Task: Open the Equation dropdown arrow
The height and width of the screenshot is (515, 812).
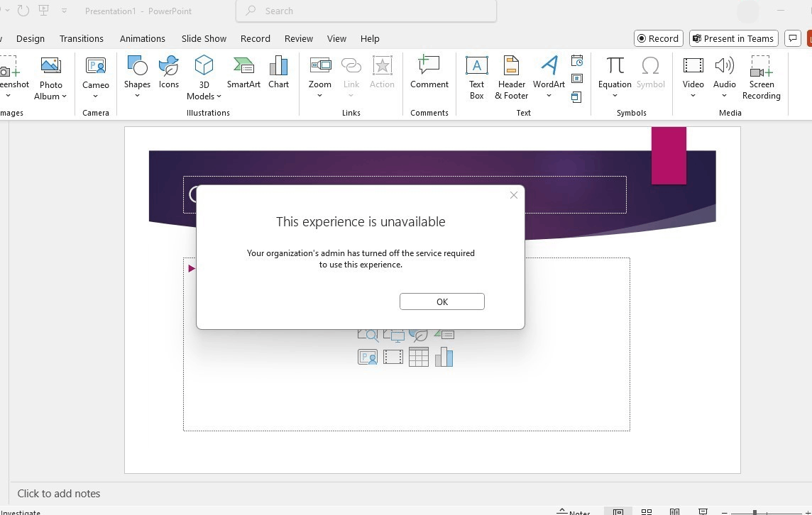Action: (615, 95)
